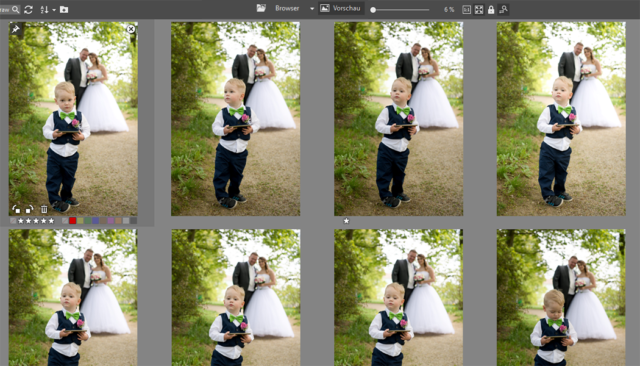The width and height of the screenshot is (640, 366).
Task: Click the folder with camera icon
Action: click(x=64, y=9)
